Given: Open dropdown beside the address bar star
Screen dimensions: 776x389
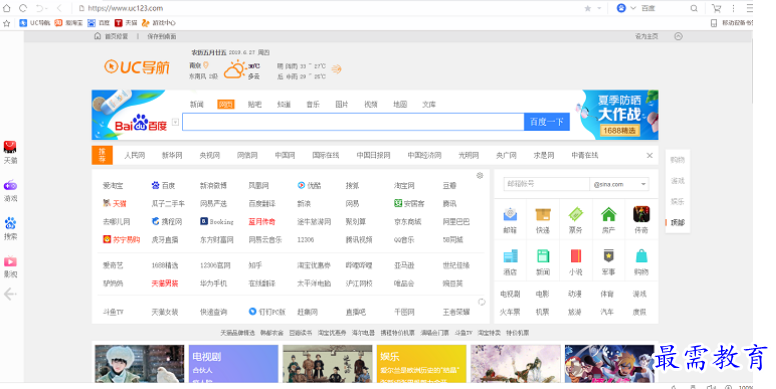Looking at the screenshot, I should pyautogui.click(x=599, y=8).
